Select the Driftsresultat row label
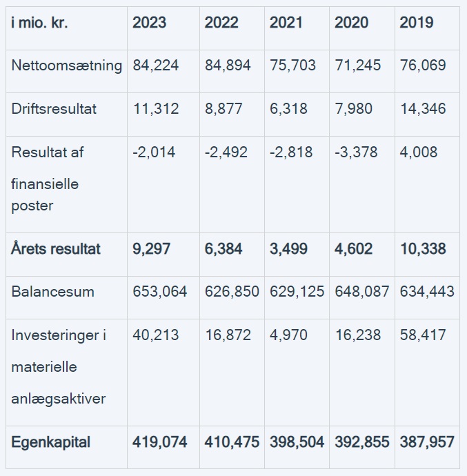 pos(54,109)
